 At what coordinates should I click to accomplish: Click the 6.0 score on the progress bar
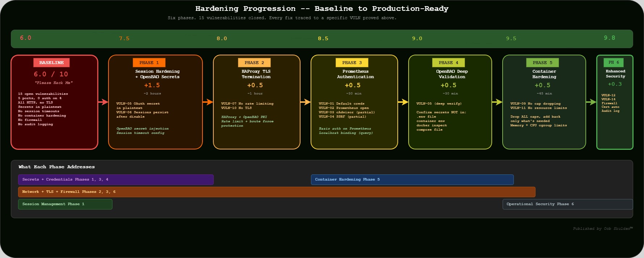coord(25,38)
